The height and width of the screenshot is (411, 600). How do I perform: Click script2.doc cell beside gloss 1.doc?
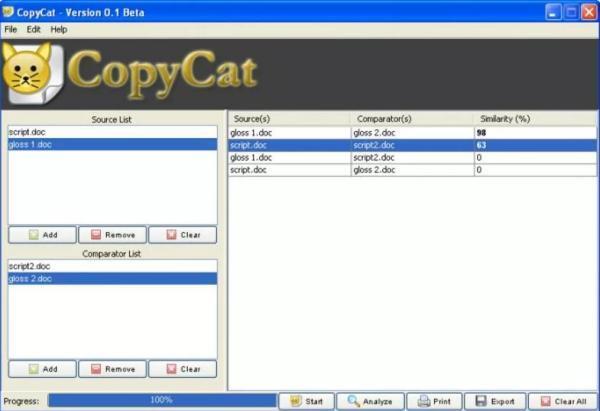point(412,157)
